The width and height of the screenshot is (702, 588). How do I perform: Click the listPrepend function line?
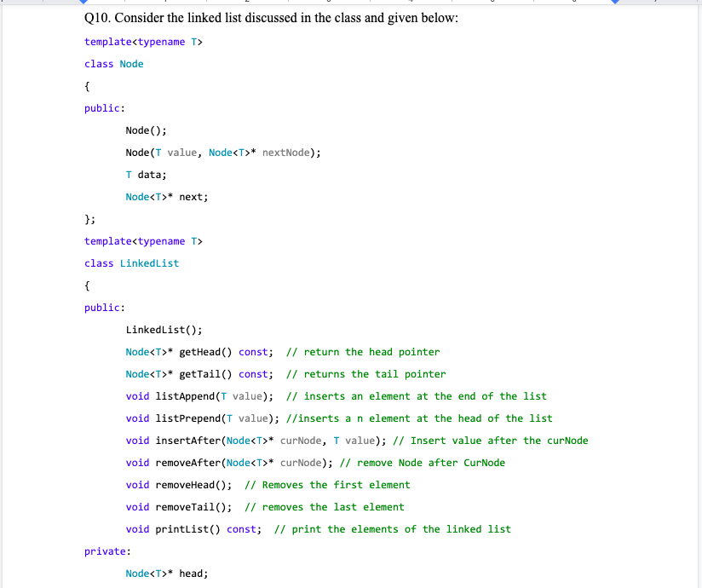(204, 418)
